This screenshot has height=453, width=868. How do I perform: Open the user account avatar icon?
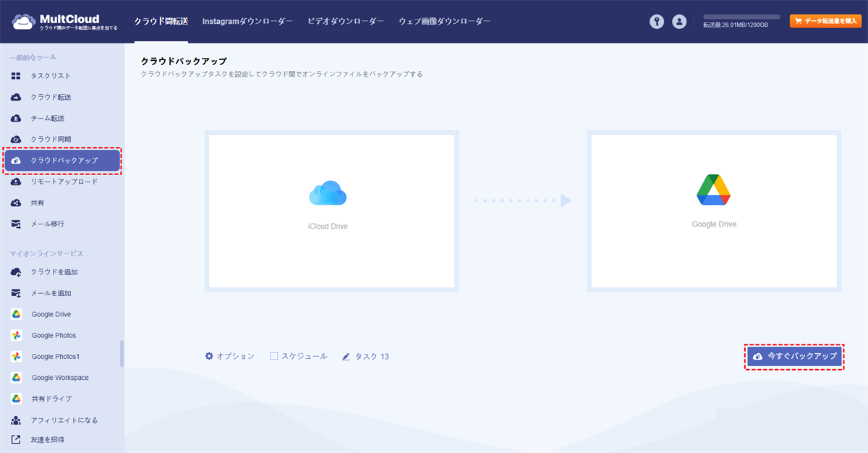[679, 22]
